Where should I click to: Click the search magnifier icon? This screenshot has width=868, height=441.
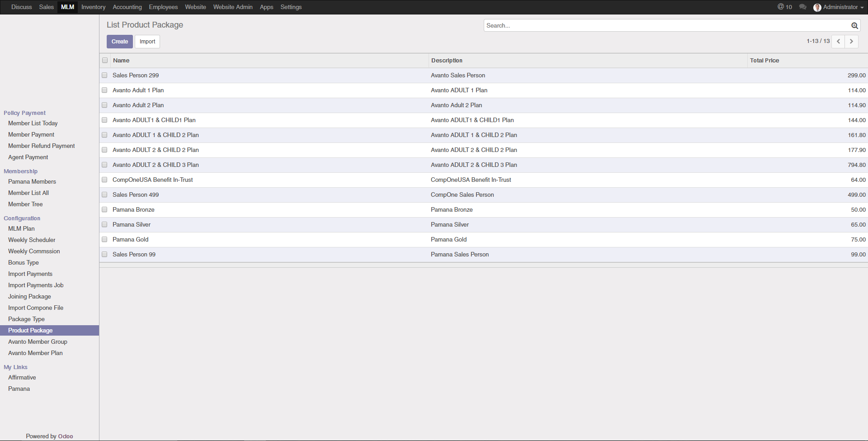pos(854,26)
